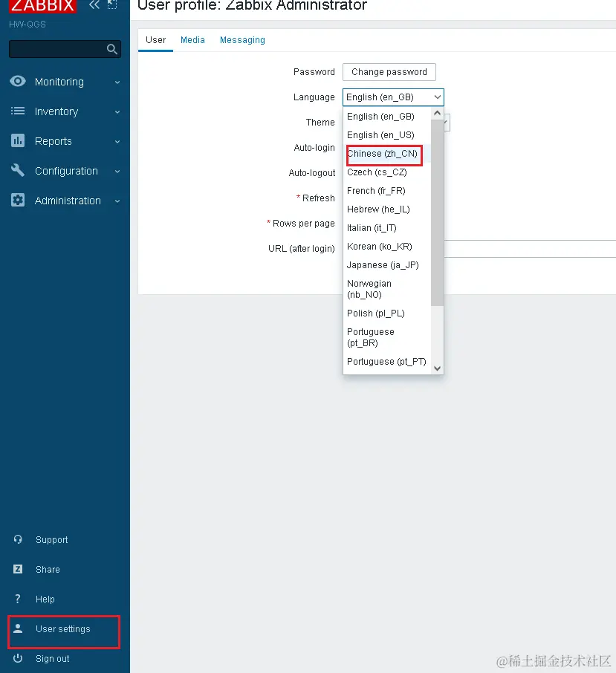Click the Zabbix logo
Image resolution: width=616 pixels, height=673 pixels.
pyautogui.click(x=42, y=6)
